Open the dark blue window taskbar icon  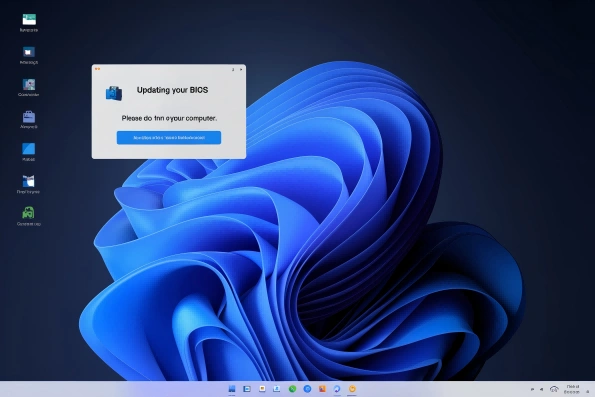pyautogui.click(x=247, y=389)
